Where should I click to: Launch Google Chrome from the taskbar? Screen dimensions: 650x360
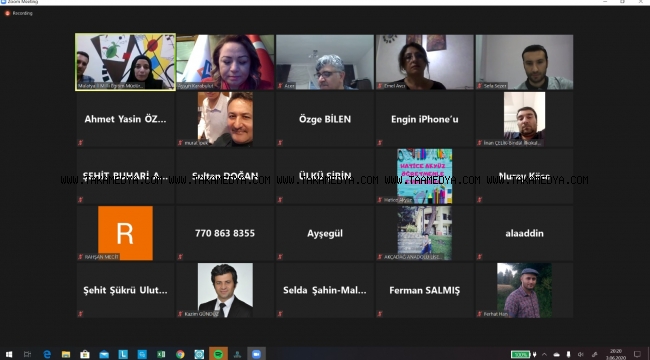180,354
